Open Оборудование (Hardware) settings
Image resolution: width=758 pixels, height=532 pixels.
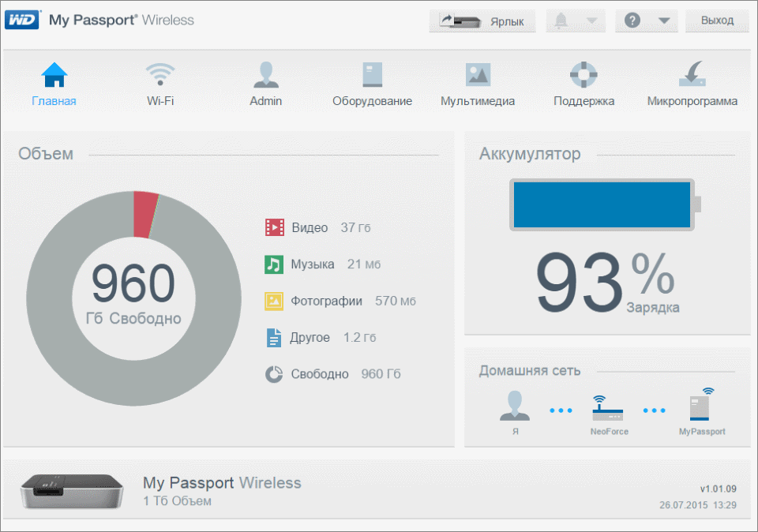tap(373, 75)
